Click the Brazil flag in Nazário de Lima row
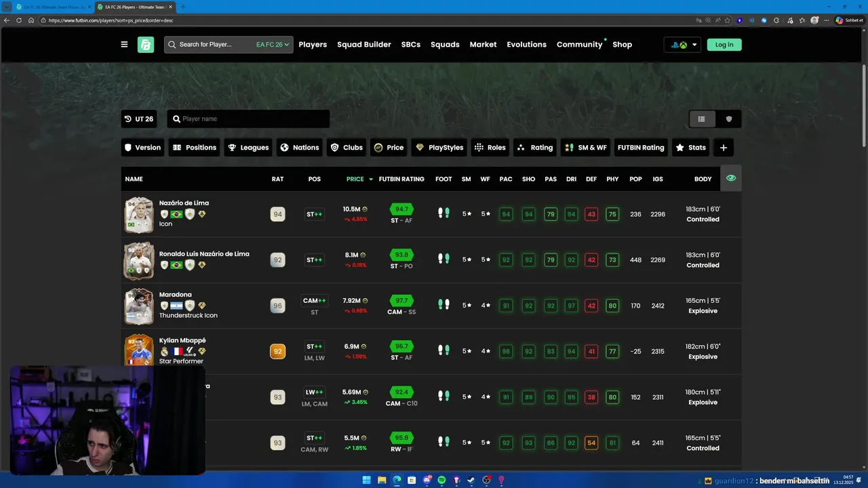Viewport: 868px width, 488px height. coord(176,214)
